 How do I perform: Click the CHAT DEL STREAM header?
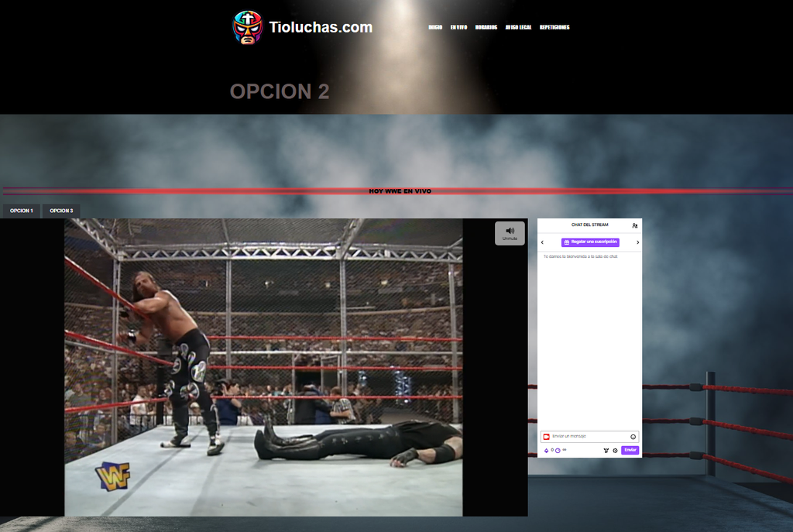(589, 225)
